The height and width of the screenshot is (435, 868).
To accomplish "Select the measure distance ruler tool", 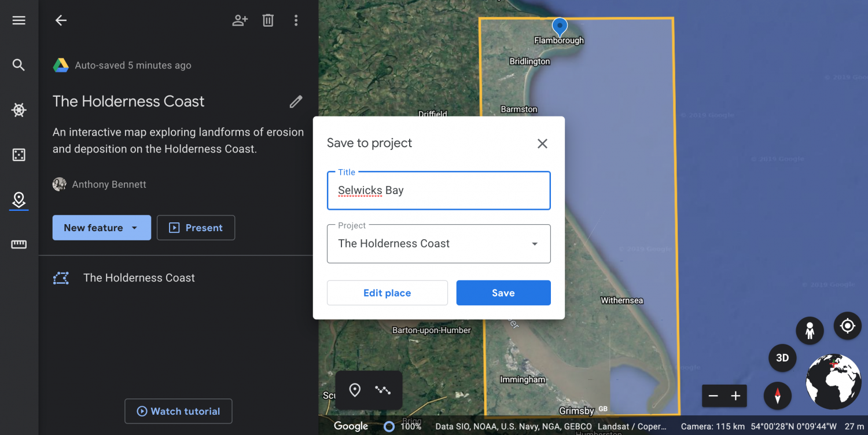I will [x=19, y=244].
